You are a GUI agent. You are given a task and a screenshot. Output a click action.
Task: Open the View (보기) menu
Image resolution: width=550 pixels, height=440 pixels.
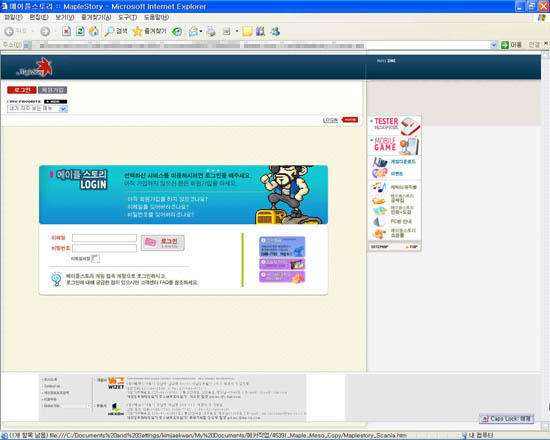(x=65, y=17)
